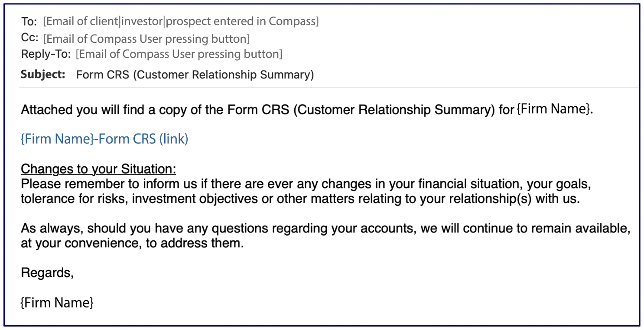Click the To recipient email field

tap(181, 21)
